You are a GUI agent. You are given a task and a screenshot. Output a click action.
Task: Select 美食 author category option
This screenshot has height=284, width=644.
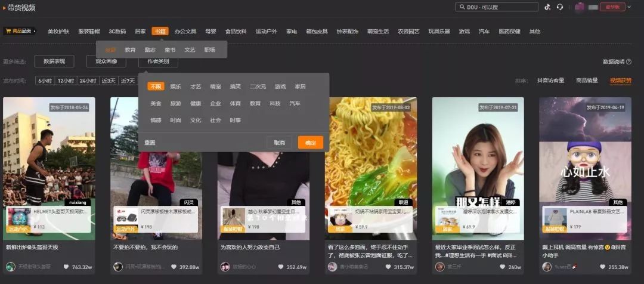[x=156, y=104]
